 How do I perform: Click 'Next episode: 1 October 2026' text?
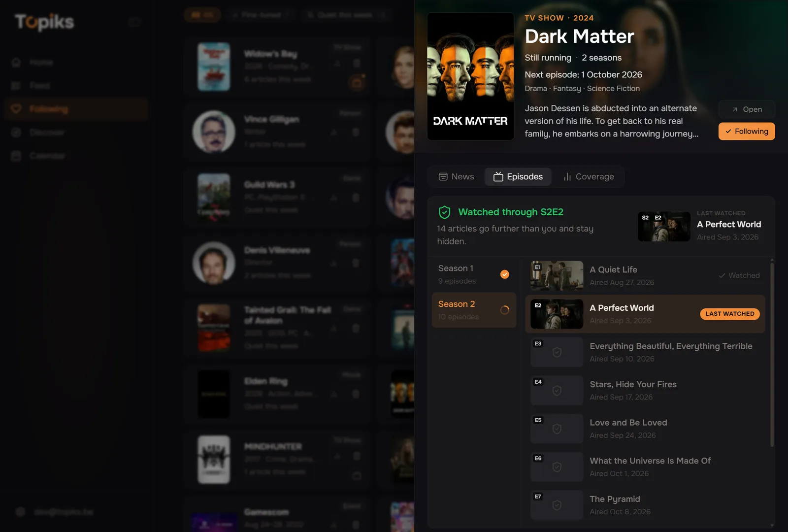point(583,75)
